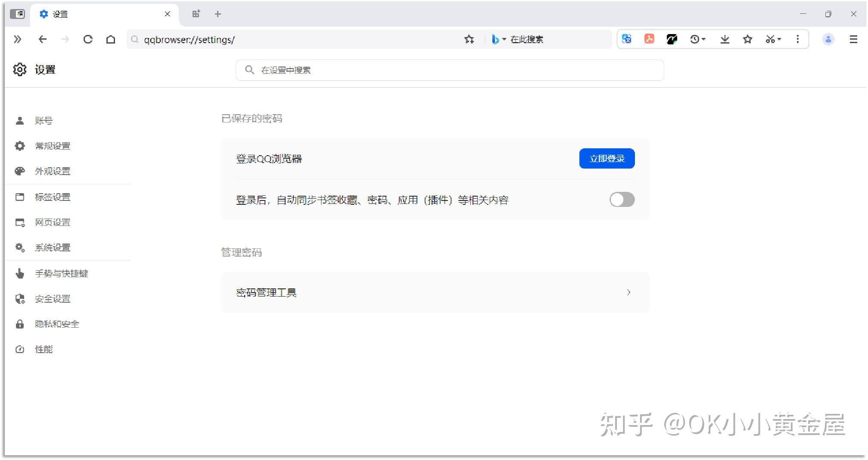Click the settings gear icon beside 设置
The image size is (868, 460).
click(x=19, y=69)
